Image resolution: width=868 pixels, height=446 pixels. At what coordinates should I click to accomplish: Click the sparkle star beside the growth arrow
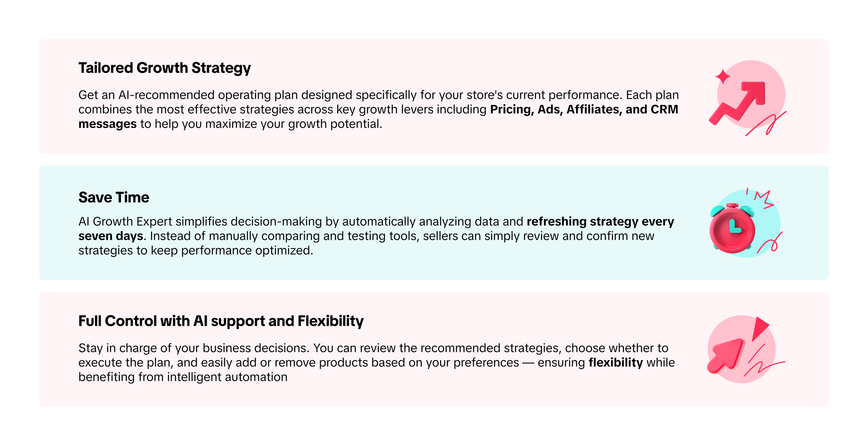coord(722,77)
